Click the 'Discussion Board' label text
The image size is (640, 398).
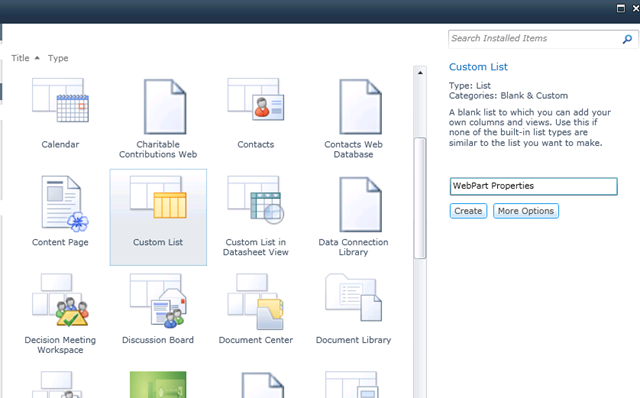click(x=158, y=340)
